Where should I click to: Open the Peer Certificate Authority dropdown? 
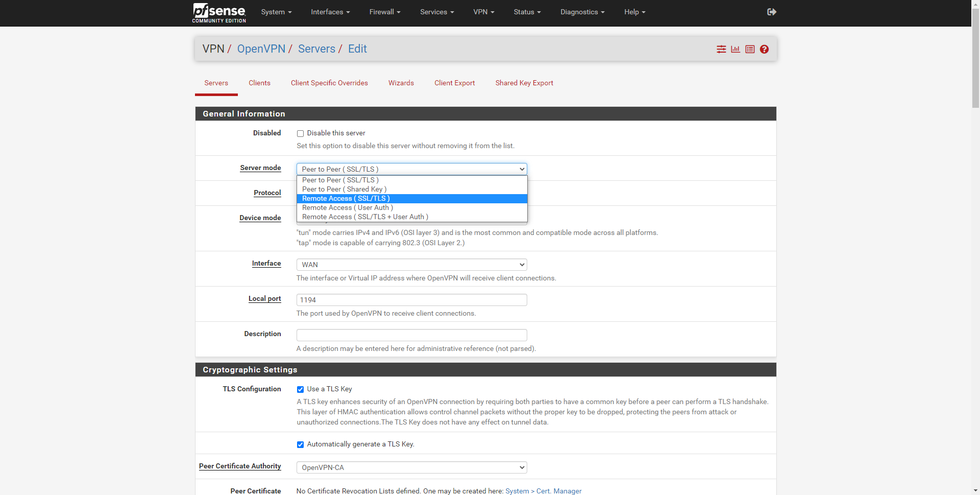pyautogui.click(x=411, y=467)
